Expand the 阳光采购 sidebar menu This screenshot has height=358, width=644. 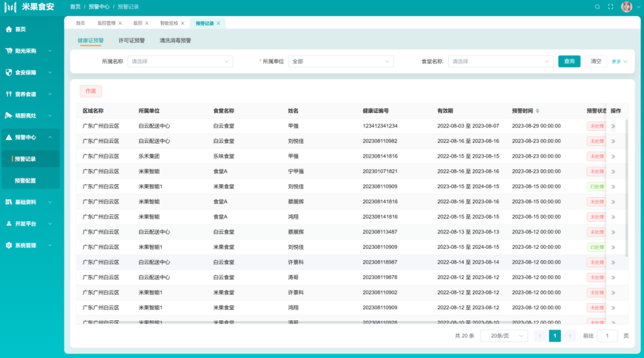[x=31, y=51]
